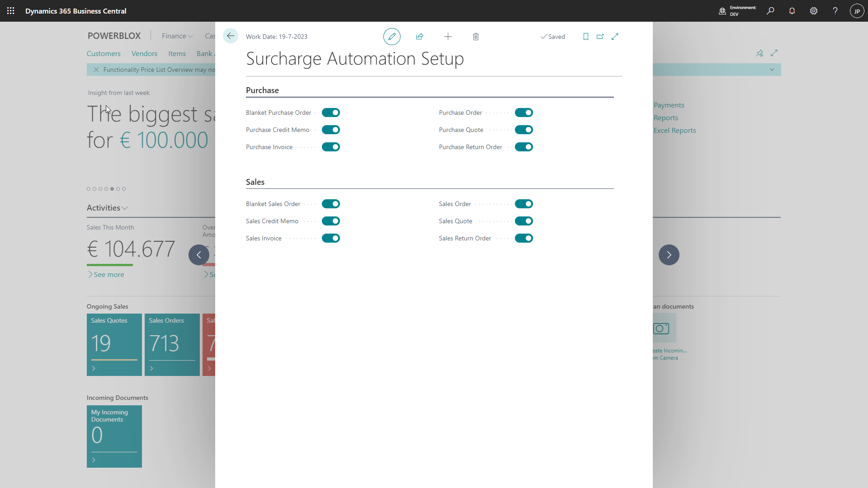Toggle Purchase Return Order automation
This screenshot has width=868, height=488.
tap(524, 147)
